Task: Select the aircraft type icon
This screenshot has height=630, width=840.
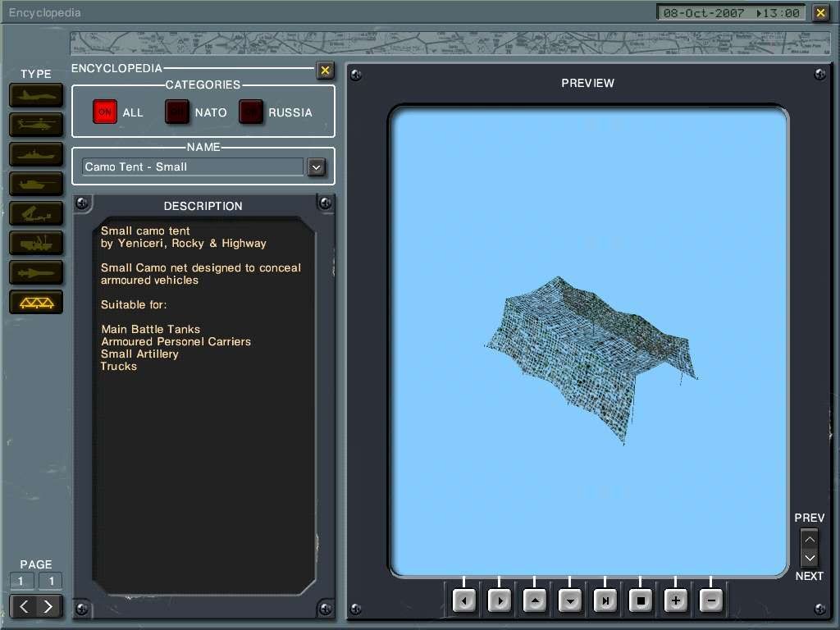Action: (x=35, y=95)
